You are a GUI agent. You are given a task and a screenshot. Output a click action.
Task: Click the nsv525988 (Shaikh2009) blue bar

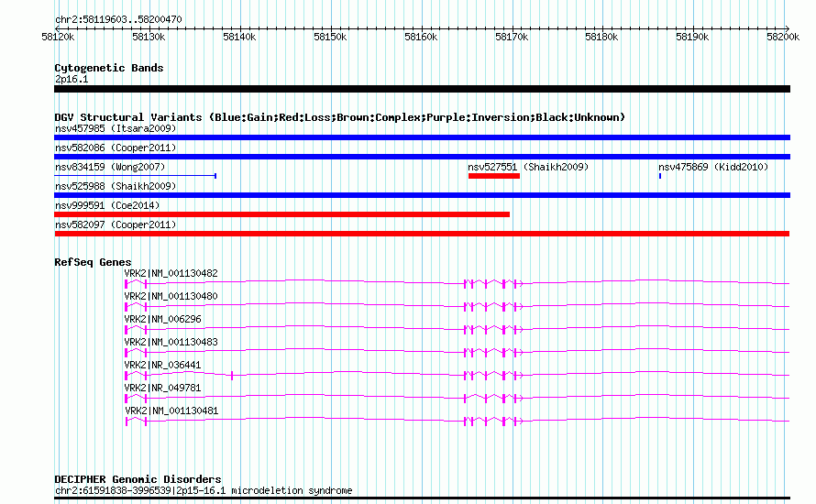tap(422, 195)
